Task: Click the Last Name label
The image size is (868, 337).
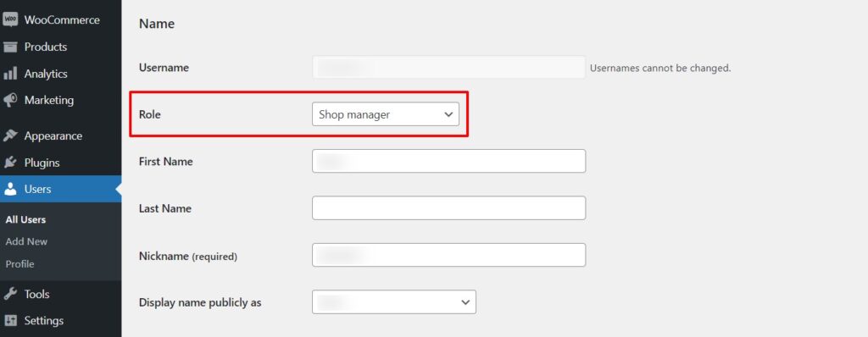Action: pos(165,208)
